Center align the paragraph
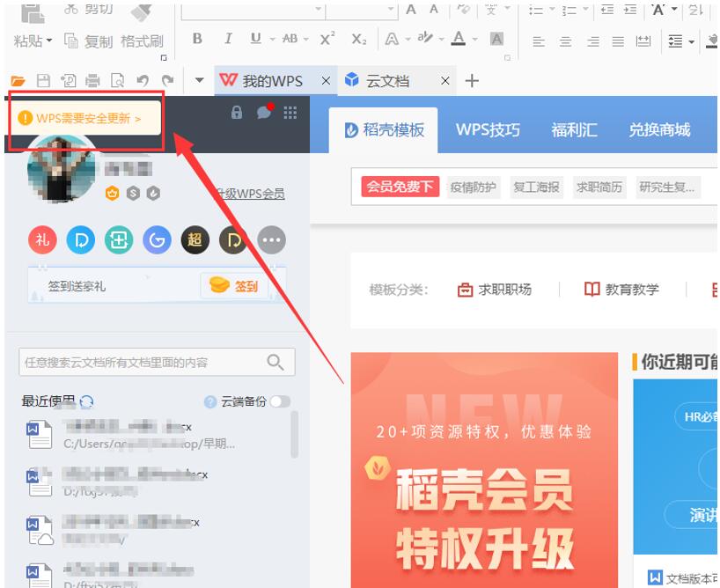Screen dimensions: 720x588 (565, 41)
